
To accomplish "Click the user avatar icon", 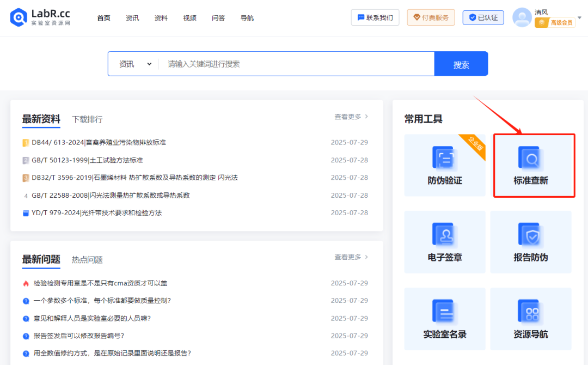I will click(522, 17).
